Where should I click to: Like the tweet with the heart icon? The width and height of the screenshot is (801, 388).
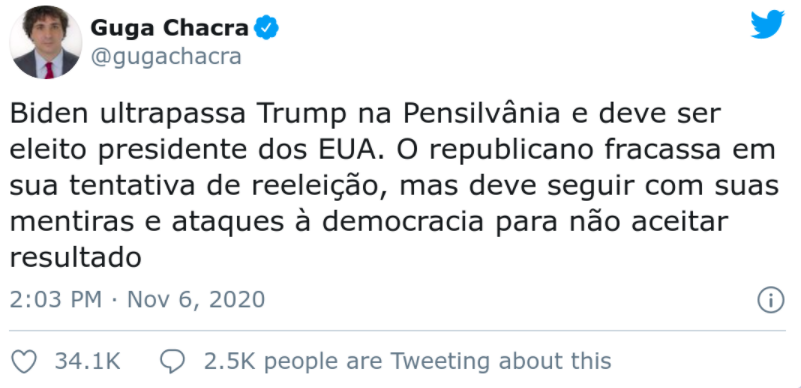pyautogui.click(x=23, y=362)
